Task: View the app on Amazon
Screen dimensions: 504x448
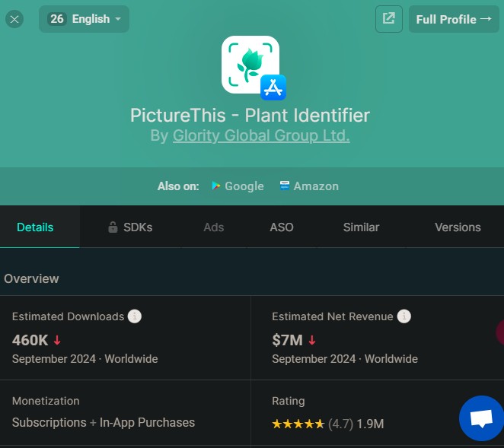Action: coord(308,186)
